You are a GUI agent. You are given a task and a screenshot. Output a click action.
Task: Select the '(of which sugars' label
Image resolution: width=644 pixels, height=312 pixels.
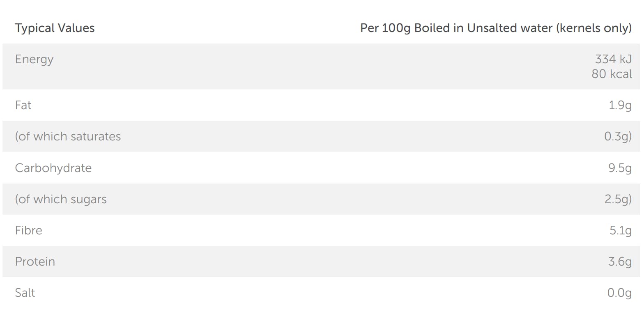pyautogui.click(x=61, y=199)
